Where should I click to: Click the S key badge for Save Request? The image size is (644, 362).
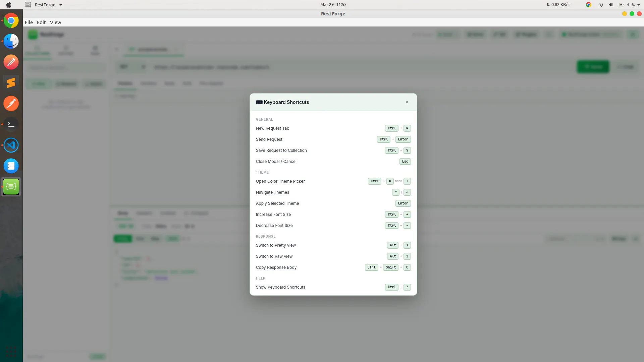pos(407,150)
